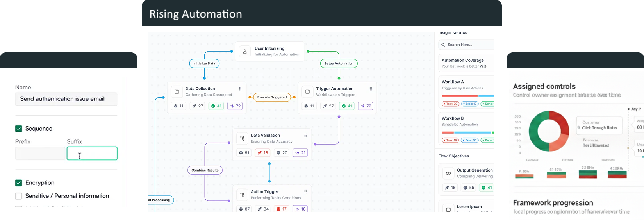Open the Data Collection node options menu

click(x=240, y=89)
